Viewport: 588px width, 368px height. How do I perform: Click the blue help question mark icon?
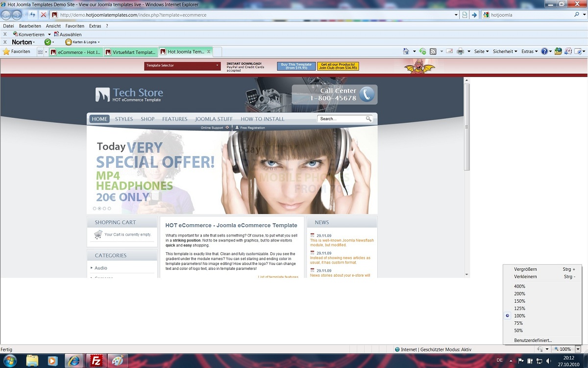click(544, 52)
